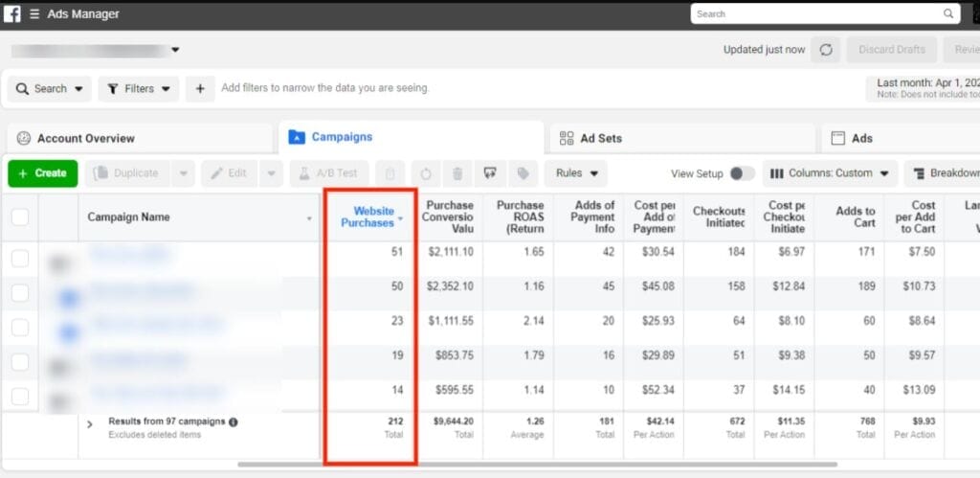Sort by the Purchase ROAS column header
This screenshot has height=478, width=980.
click(520, 217)
